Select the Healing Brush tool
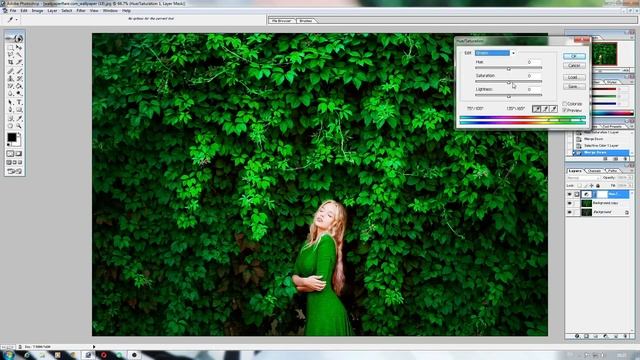This screenshot has height=360, width=640. pyautogui.click(x=11, y=71)
